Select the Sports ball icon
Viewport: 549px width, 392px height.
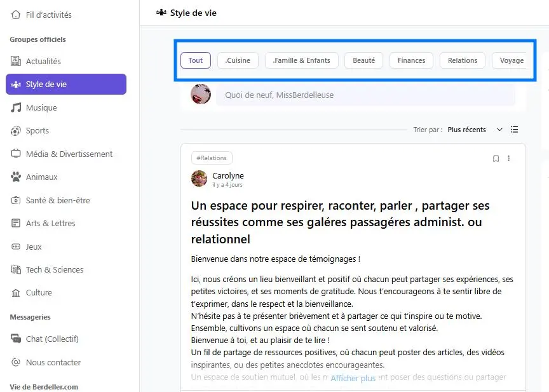(16, 131)
